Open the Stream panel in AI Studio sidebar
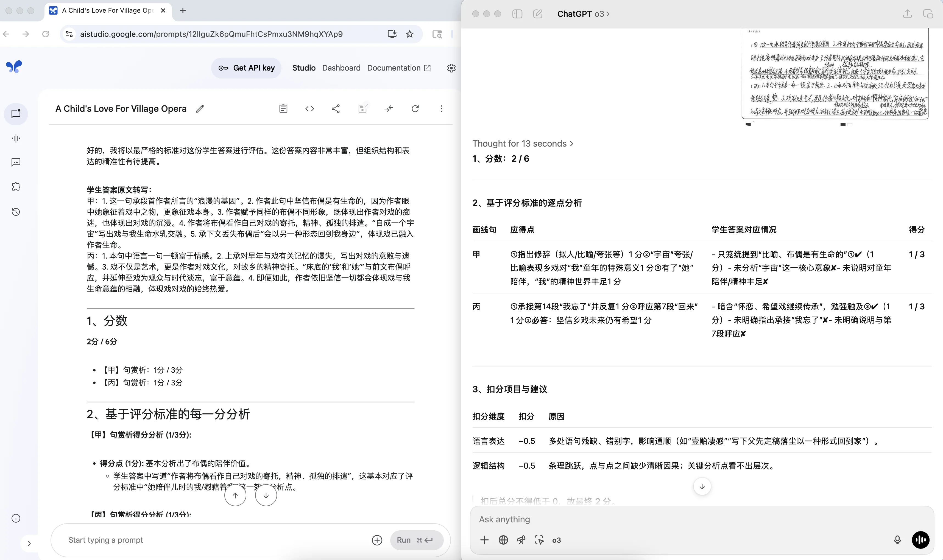 pyautogui.click(x=16, y=138)
